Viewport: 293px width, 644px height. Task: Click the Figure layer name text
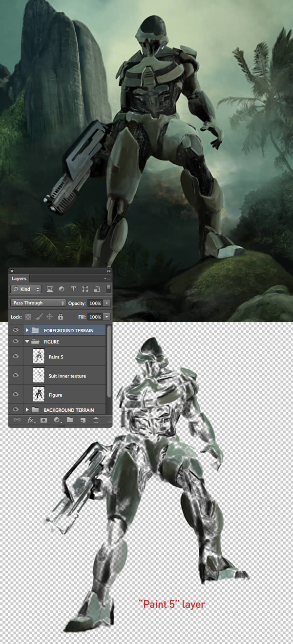click(x=55, y=395)
